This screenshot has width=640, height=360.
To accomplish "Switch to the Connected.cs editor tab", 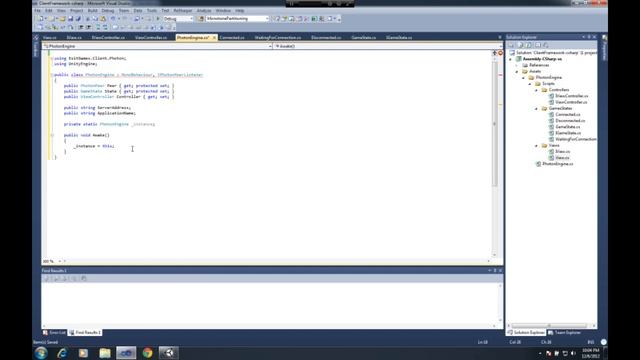I will pyautogui.click(x=232, y=38).
